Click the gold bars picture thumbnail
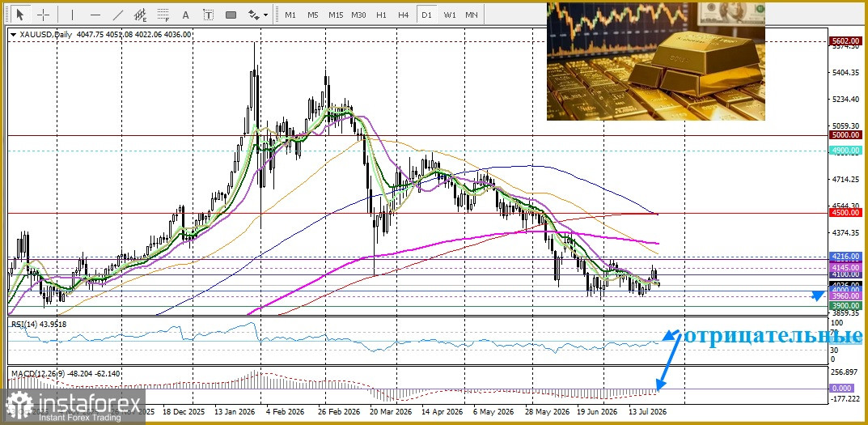The image size is (868, 425). coord(656,61)
